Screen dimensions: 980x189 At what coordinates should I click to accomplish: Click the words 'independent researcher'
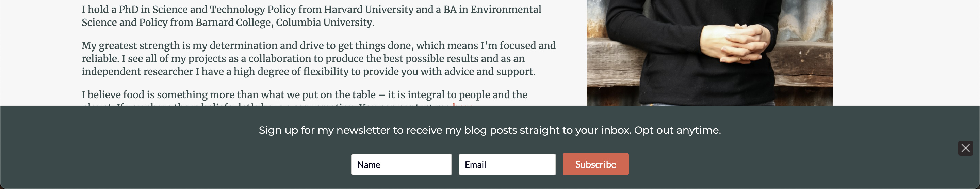tap(137, 72)
